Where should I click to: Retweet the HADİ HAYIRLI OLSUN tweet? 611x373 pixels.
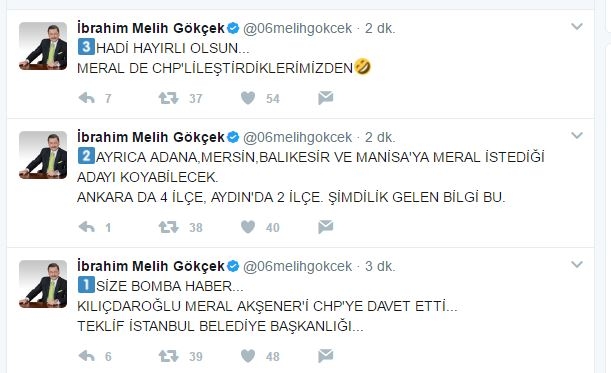(168, 98)
